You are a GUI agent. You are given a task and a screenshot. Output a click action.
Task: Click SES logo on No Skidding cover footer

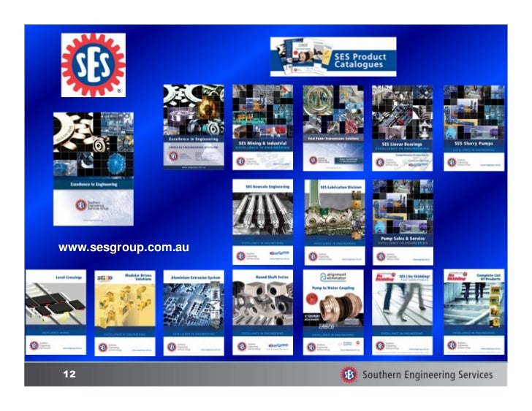(380, 346)
